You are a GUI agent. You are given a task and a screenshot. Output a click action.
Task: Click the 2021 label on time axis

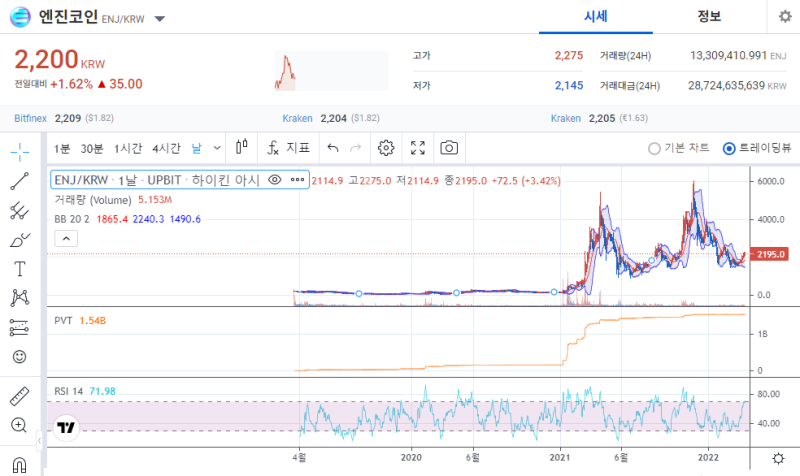click(560, 458)
